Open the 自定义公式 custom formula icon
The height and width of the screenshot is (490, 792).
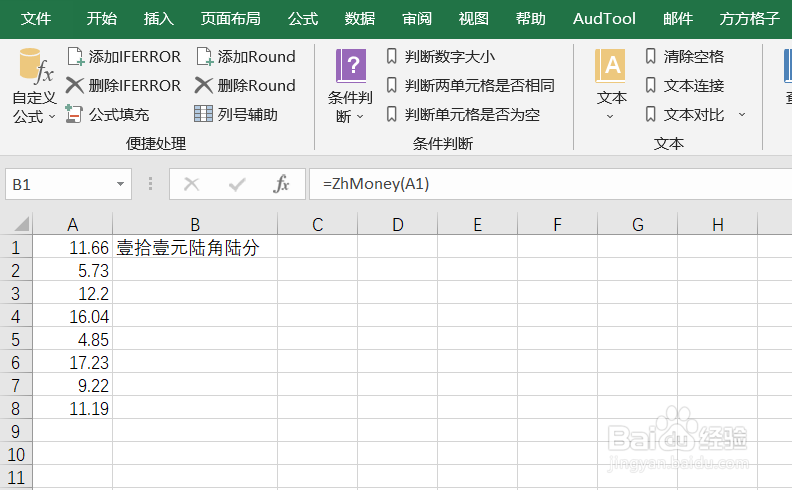[x=35, y=66]
